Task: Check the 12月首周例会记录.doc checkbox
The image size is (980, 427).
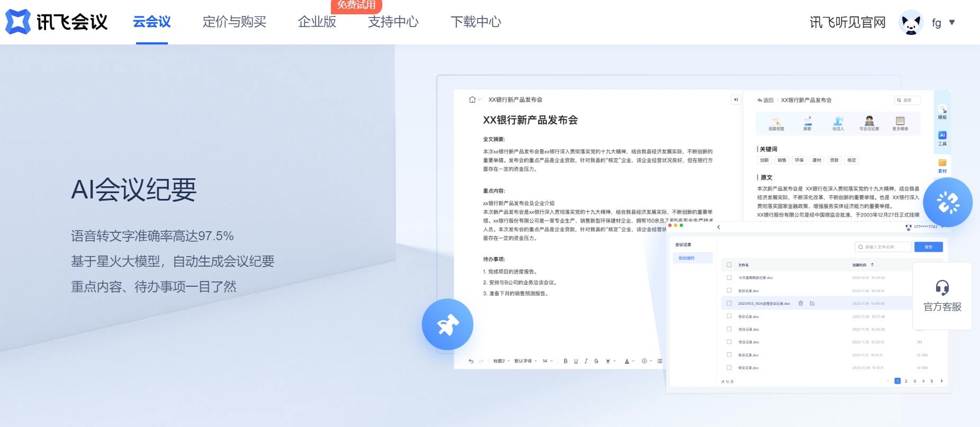Action: (x=729, y=277)
